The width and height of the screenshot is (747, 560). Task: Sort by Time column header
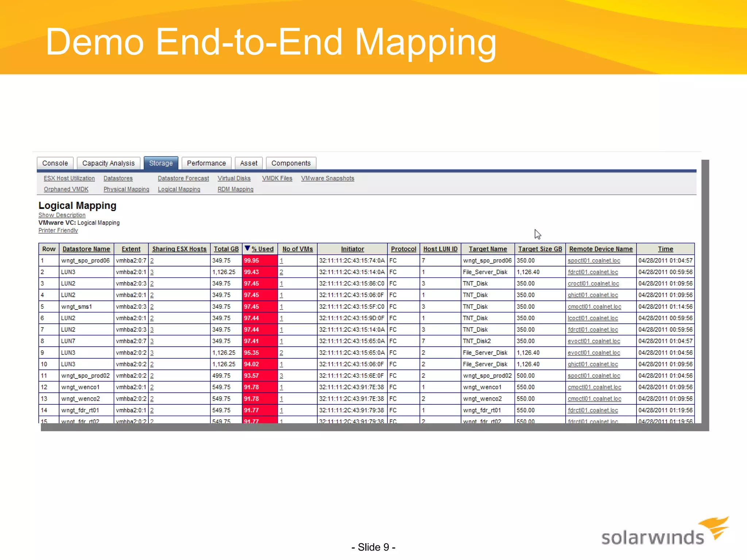[666, 249]
